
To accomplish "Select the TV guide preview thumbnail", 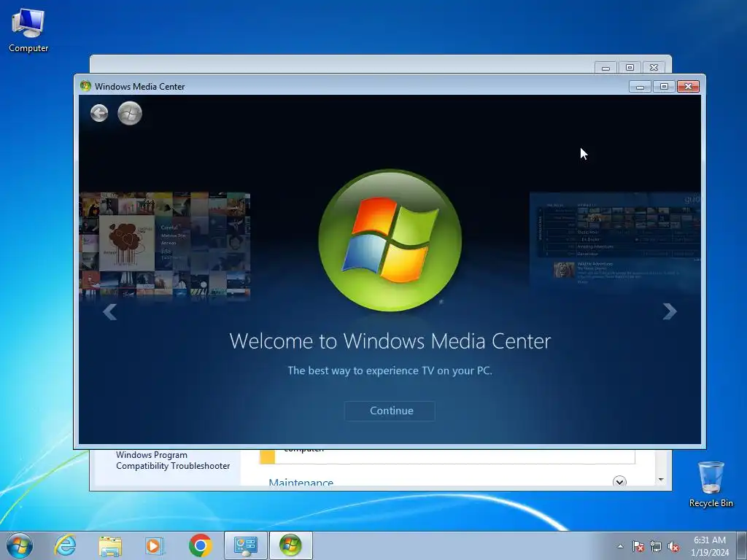I will pyautogui.click(x=615, y=241).
